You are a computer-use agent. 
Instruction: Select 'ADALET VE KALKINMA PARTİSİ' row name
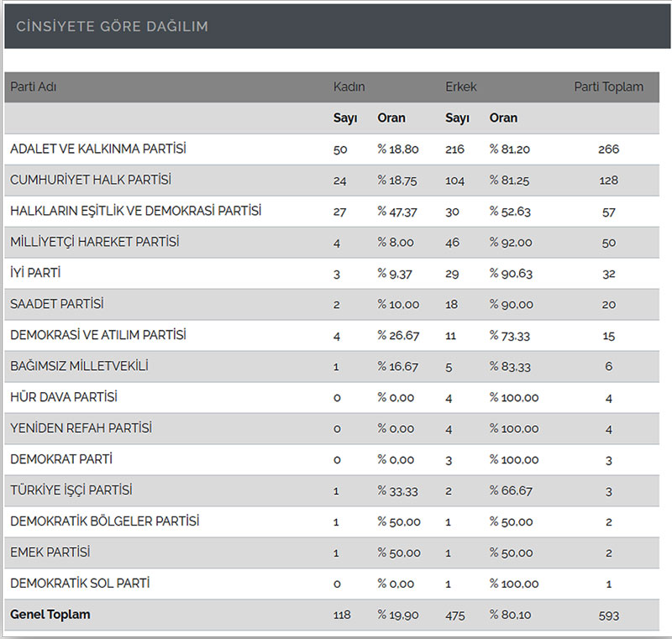point(98,149)
